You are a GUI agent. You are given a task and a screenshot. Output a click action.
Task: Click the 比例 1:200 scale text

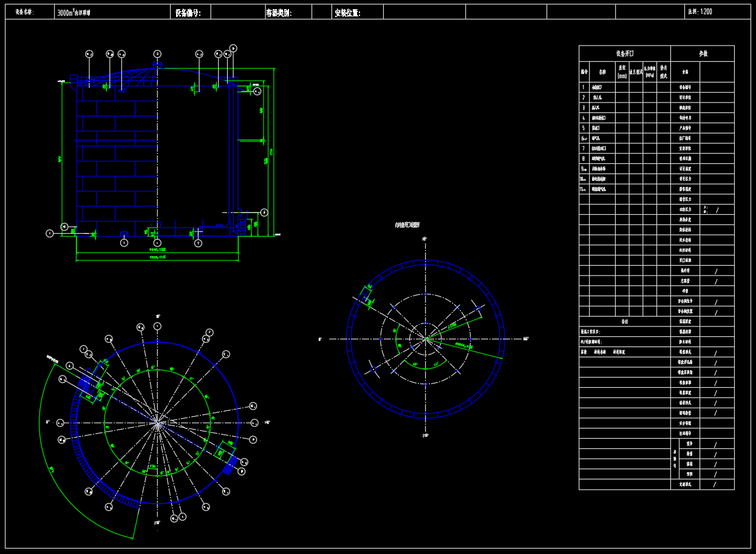tap(700, 12)
